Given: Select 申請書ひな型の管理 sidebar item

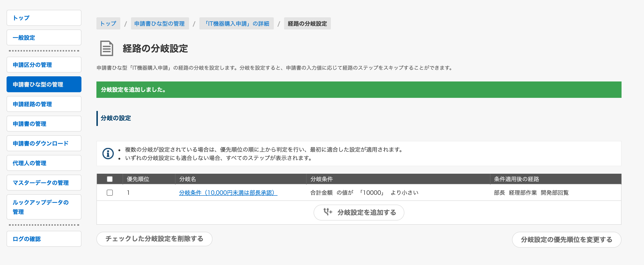Looking at the screenshot, I should [x=44, y=85].
